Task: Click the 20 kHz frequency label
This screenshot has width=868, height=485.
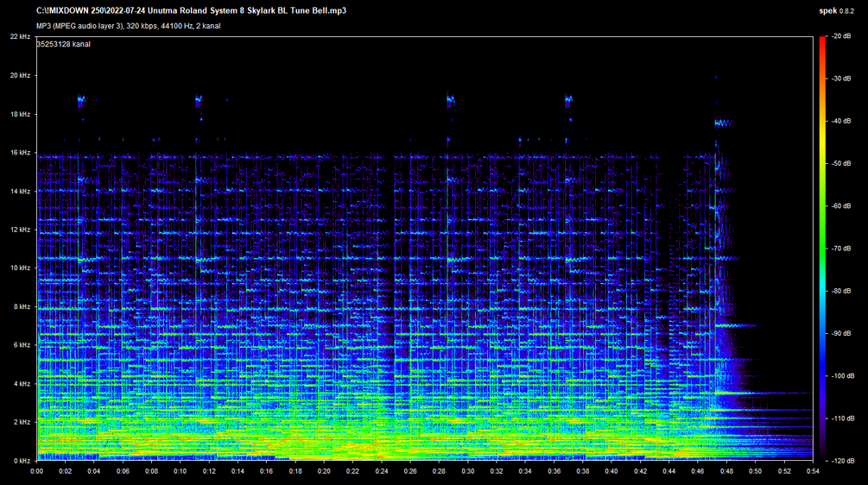Action: point(21,75)
